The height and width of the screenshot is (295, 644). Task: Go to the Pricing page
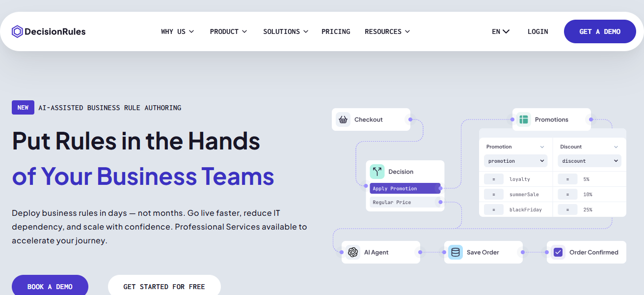coord(336,31)
